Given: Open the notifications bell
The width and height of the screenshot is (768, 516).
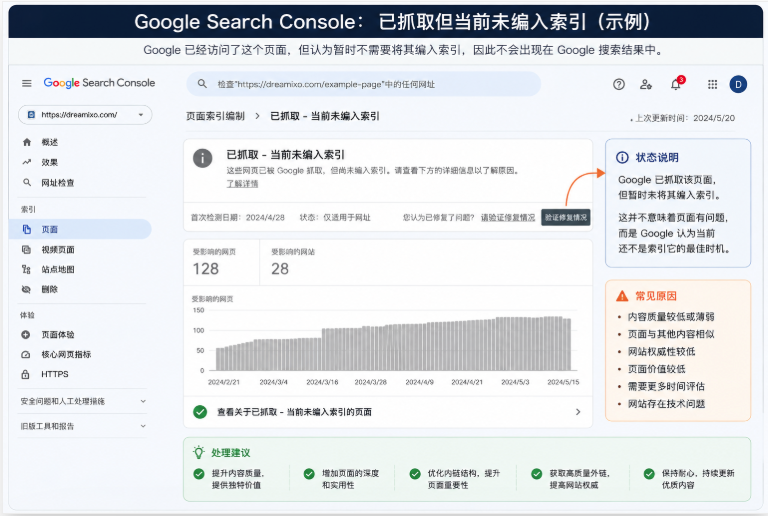Looking at the screenshot, I should click(676, 84).
